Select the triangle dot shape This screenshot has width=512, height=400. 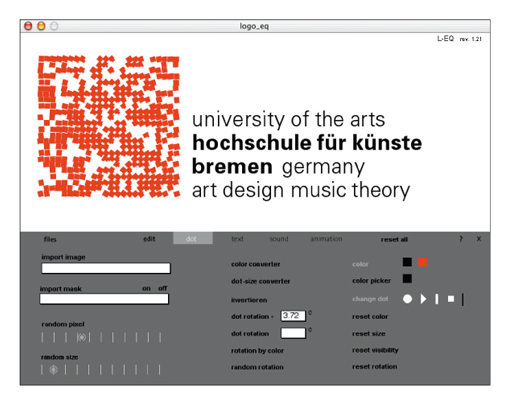click(423, 299)
